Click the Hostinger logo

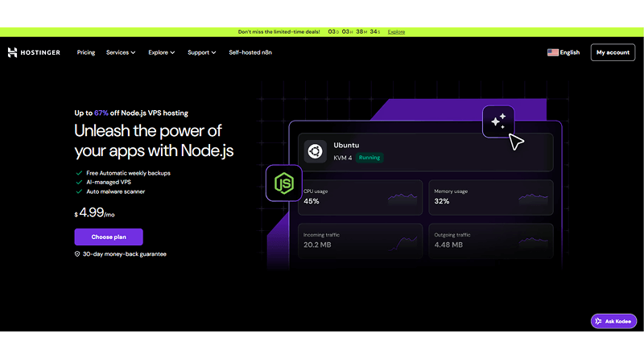(34, 52)
